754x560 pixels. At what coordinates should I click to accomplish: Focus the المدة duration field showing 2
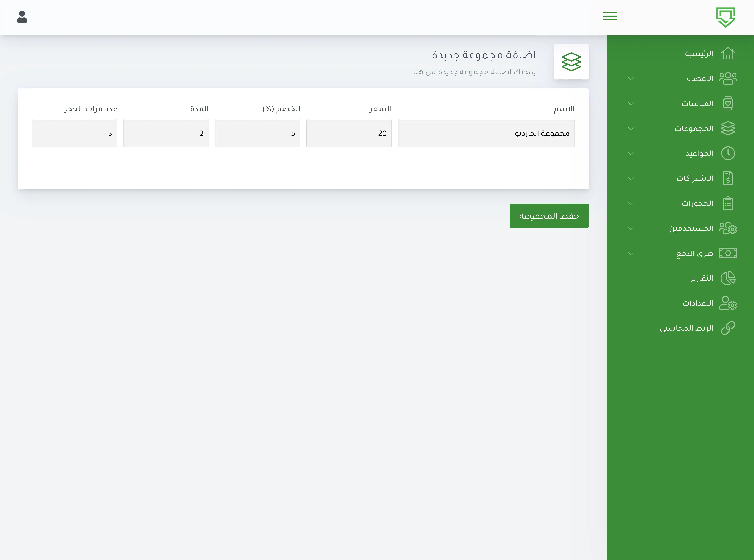pos(166,133)
